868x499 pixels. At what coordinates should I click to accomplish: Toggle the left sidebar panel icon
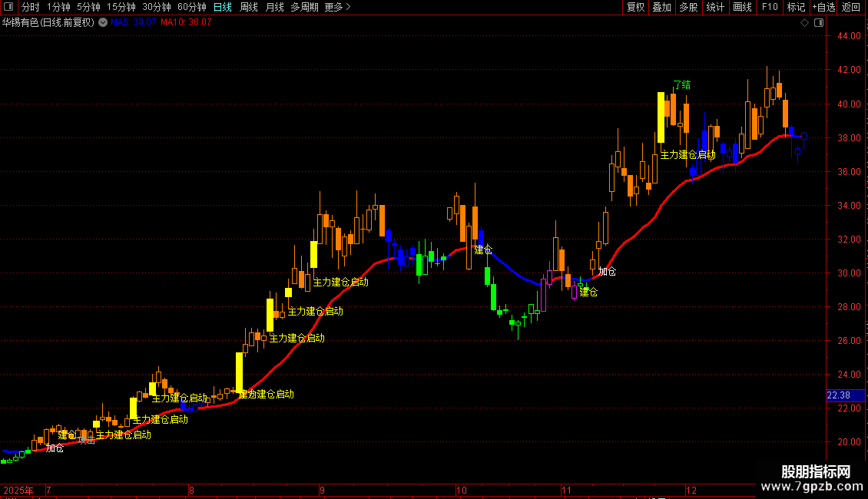coord(8,7)
